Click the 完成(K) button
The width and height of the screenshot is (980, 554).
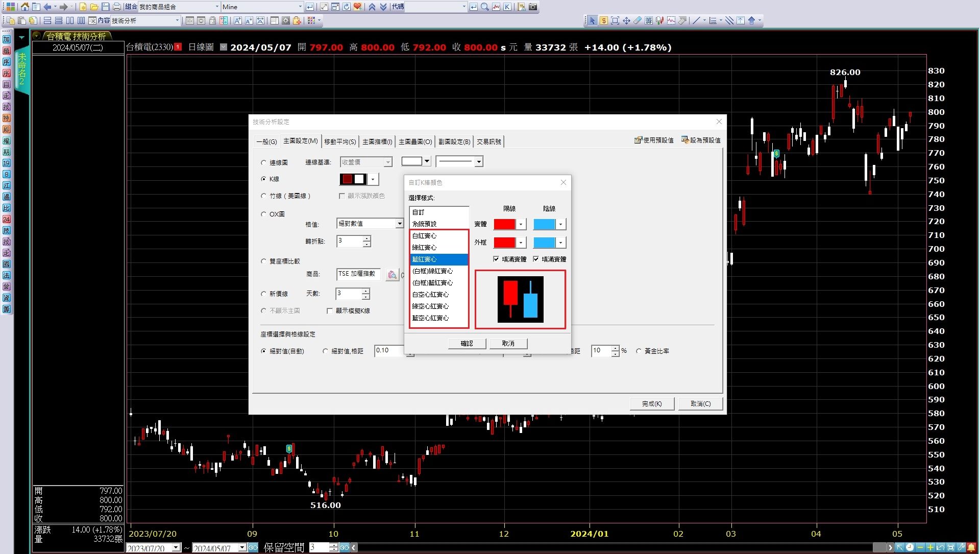(651, 403)
